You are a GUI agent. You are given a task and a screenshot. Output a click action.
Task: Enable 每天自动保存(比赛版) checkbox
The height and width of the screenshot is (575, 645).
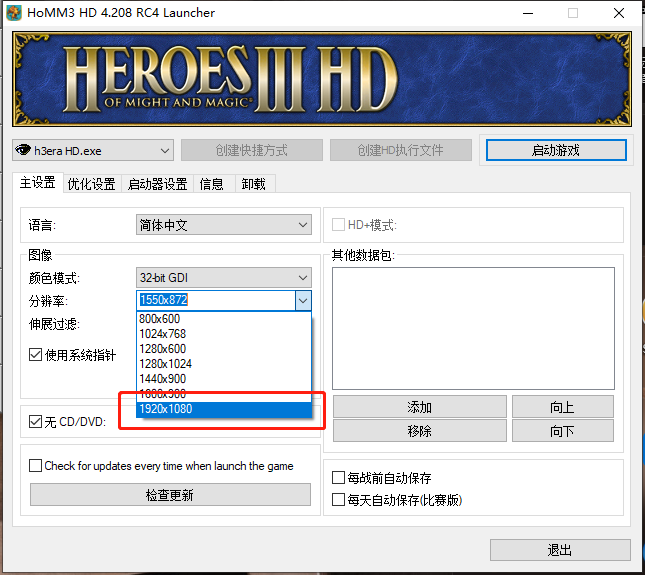coord(338,499)
